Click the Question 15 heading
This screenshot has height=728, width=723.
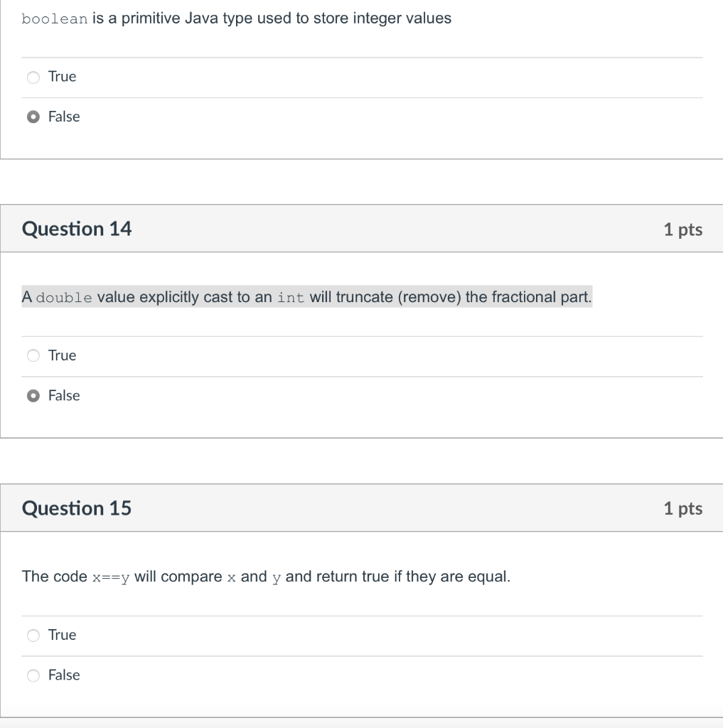[77, 508]
